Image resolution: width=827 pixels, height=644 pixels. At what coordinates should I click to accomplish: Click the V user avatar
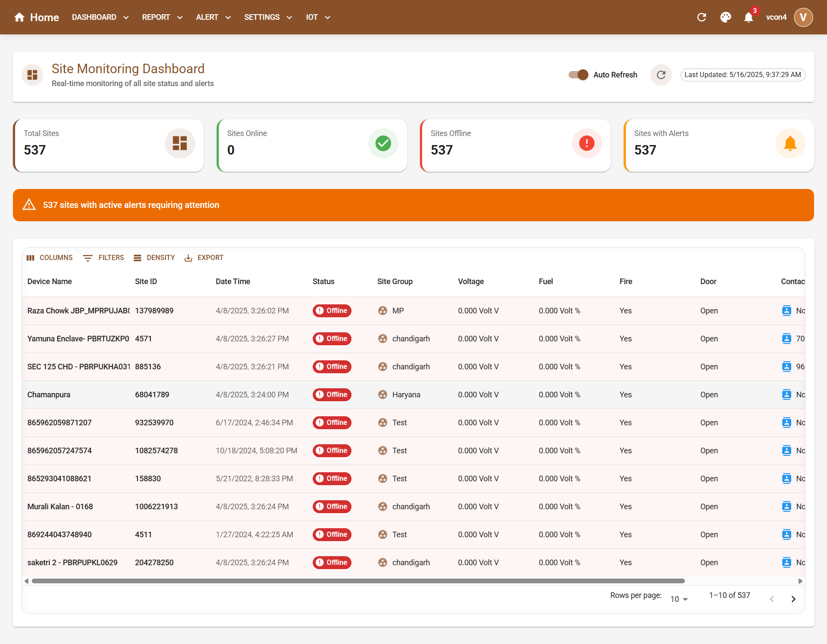point(803,17)
